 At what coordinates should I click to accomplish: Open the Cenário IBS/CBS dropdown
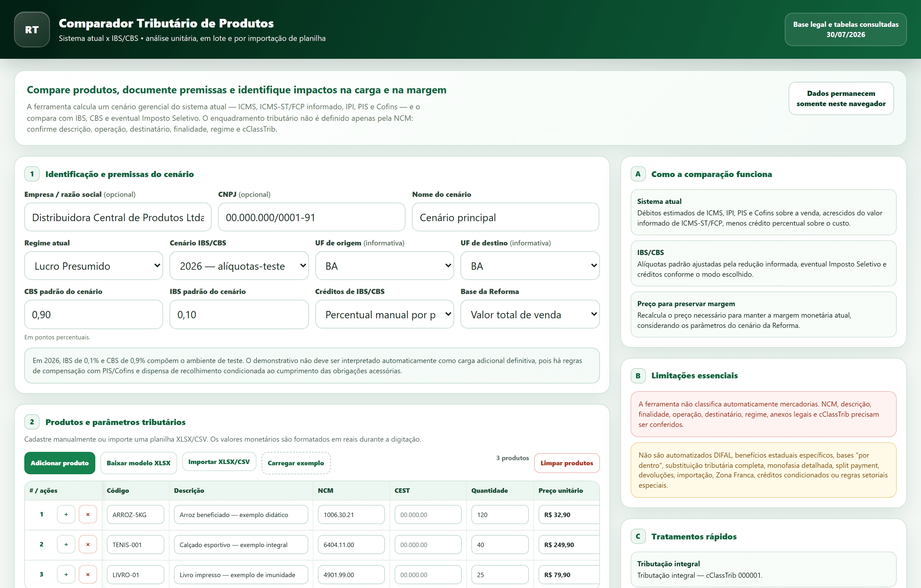point(239,266)
